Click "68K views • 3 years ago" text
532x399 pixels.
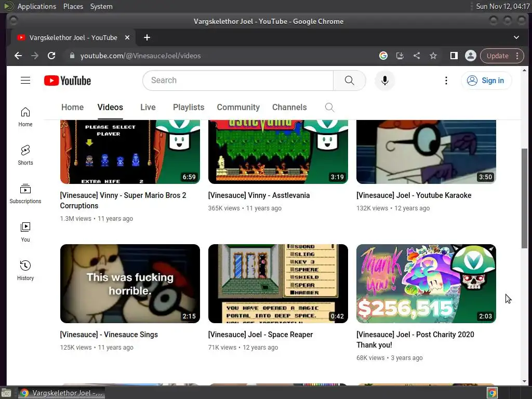[x=390, y=358]
